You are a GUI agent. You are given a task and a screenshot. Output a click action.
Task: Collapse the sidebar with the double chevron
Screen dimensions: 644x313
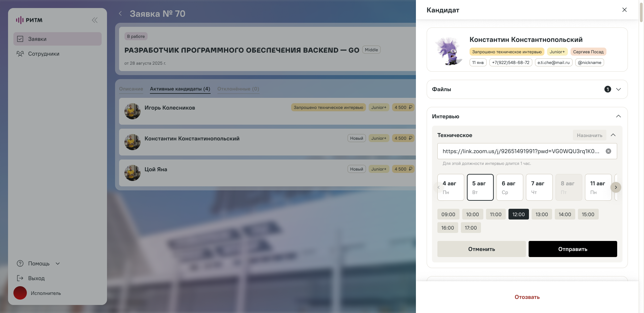pyautogui.click(x=95, y=20)
